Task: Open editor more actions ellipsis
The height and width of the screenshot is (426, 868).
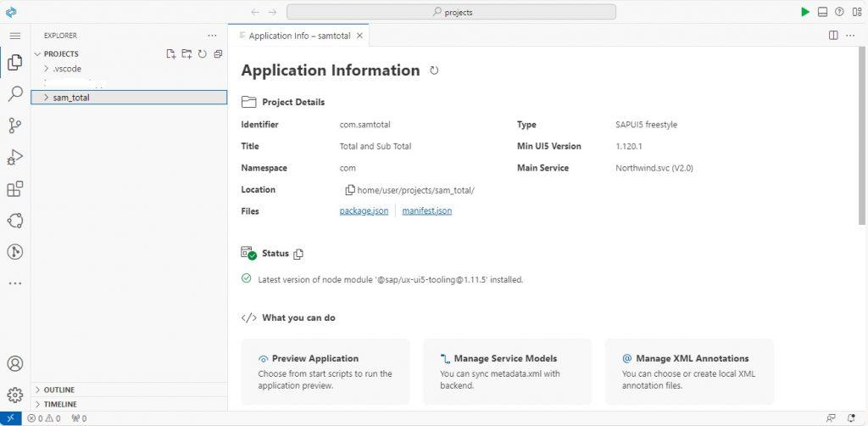Action: point(850,36)
